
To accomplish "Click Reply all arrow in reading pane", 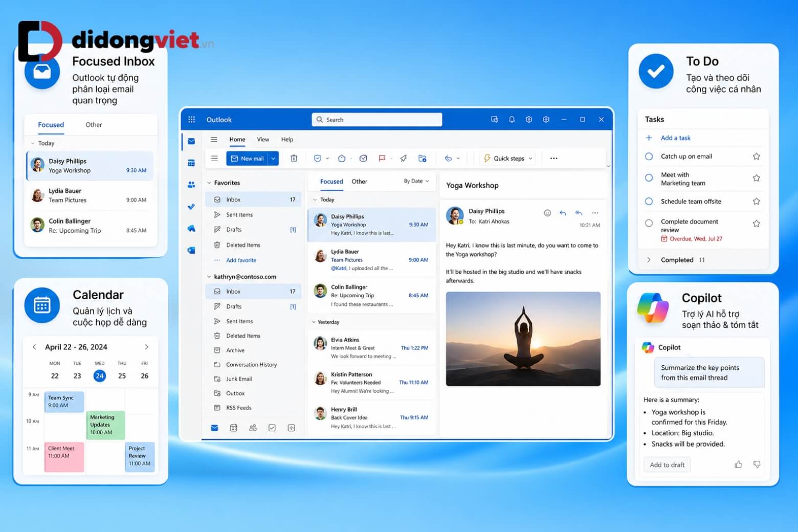I will (x=579, y=213).
